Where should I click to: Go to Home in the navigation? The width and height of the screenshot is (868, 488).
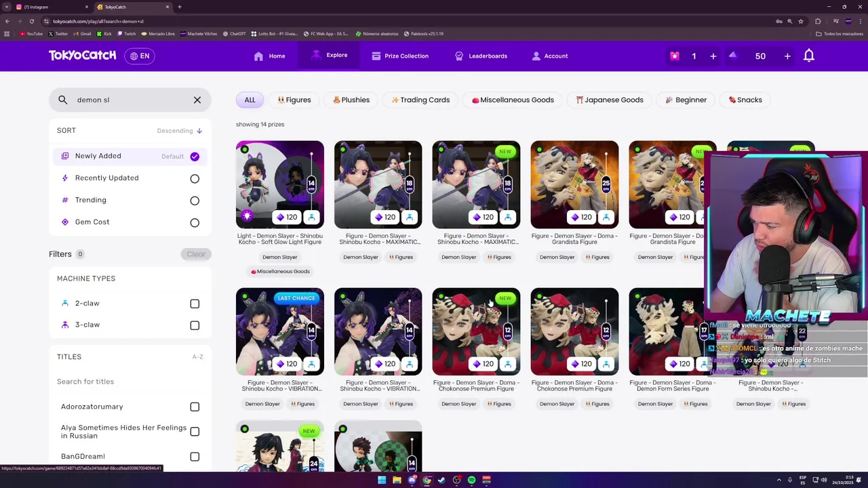(x=269, y=56)
